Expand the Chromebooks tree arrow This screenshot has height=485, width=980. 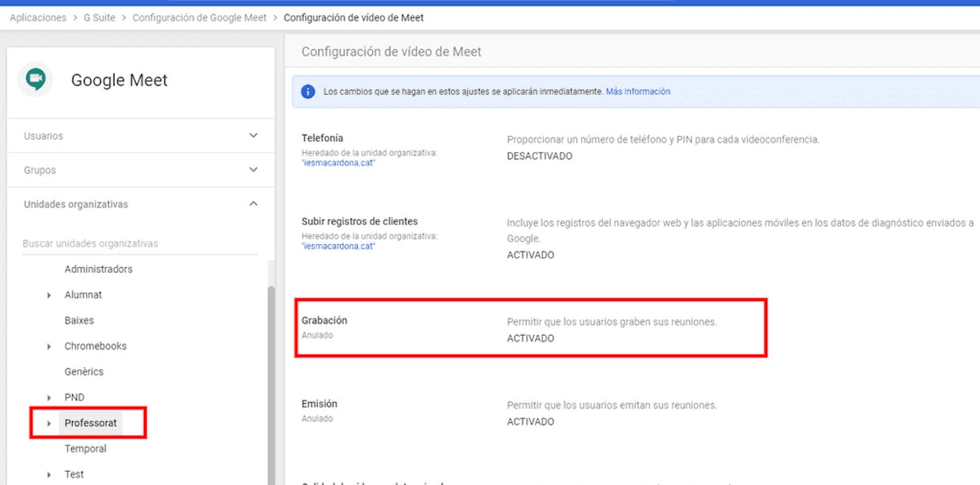click(49, 347)
